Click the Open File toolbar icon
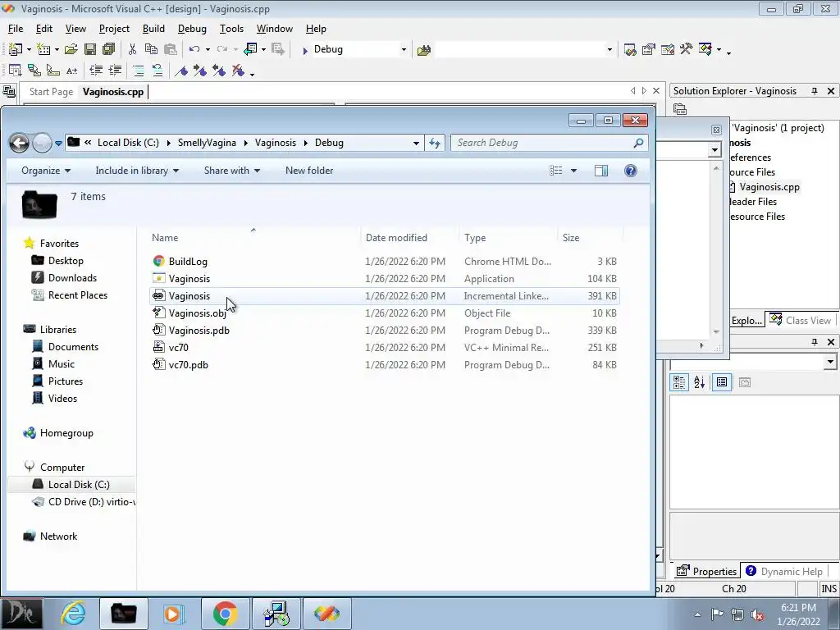The image size is (840, 630). point(71,49)
